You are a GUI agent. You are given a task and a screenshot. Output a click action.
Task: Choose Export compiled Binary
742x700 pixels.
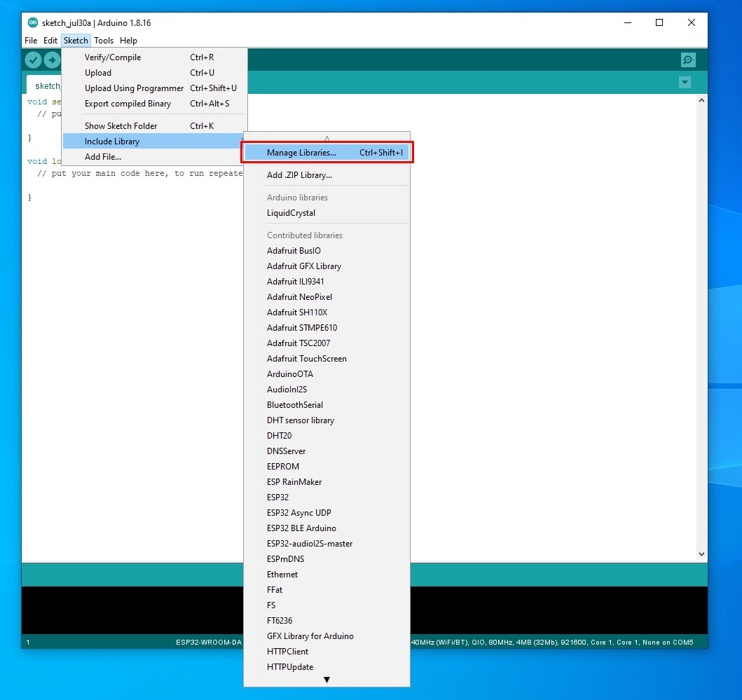[128, 104]
